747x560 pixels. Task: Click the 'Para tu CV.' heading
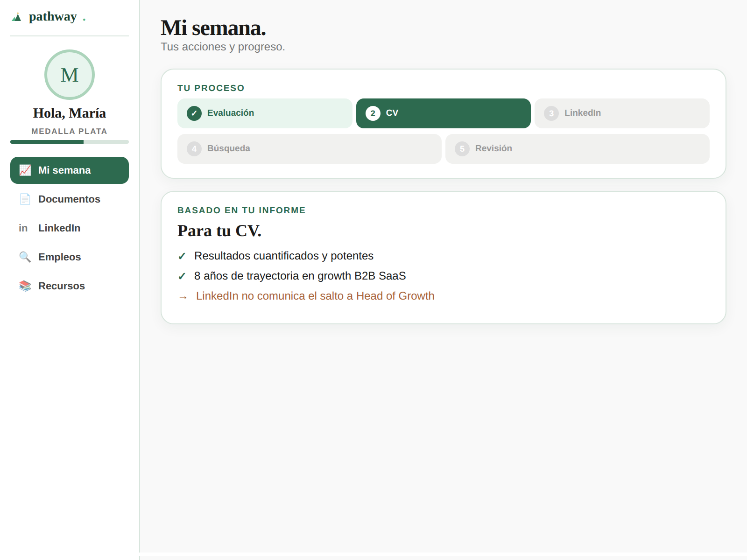219,231
